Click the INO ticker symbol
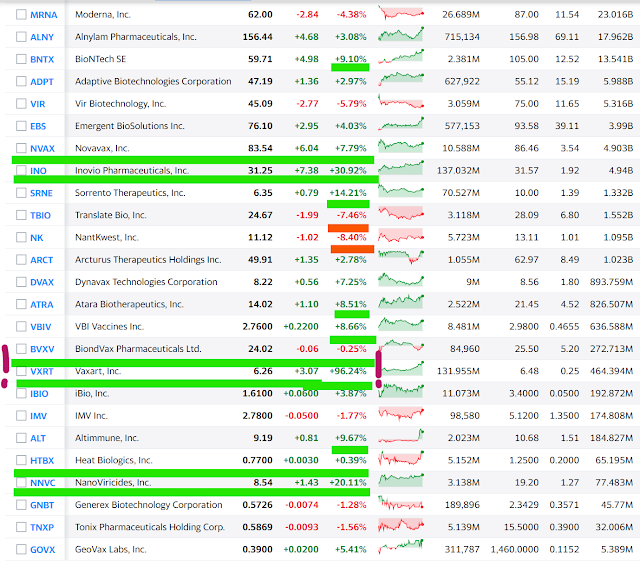This screenshot has height=566, width=640. click(38, 171)
